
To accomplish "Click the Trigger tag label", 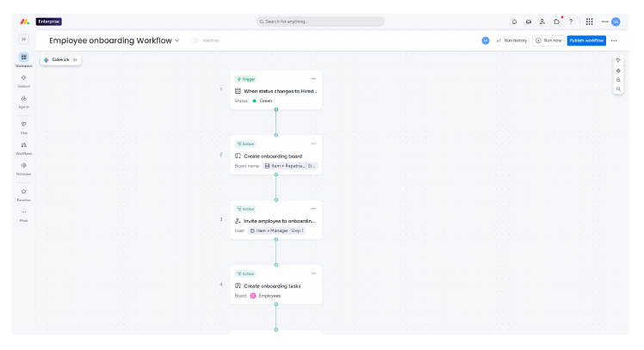I will [x=246, y=79].
